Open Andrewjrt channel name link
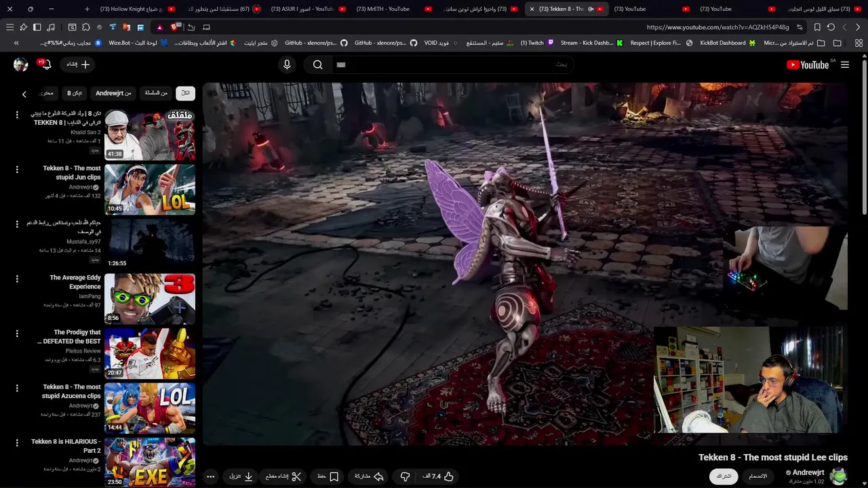The image size is (868, 488). coord(808,472)
